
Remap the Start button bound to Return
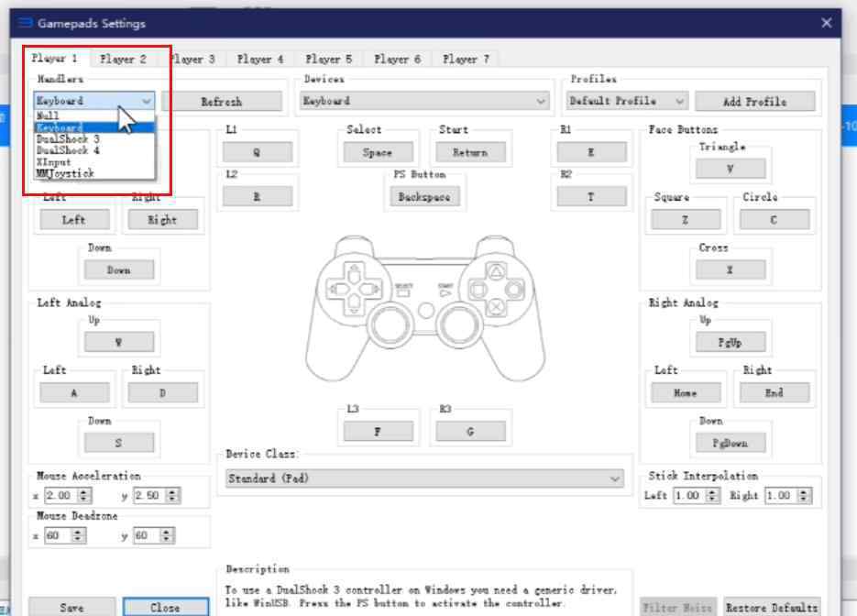point(470,152)
